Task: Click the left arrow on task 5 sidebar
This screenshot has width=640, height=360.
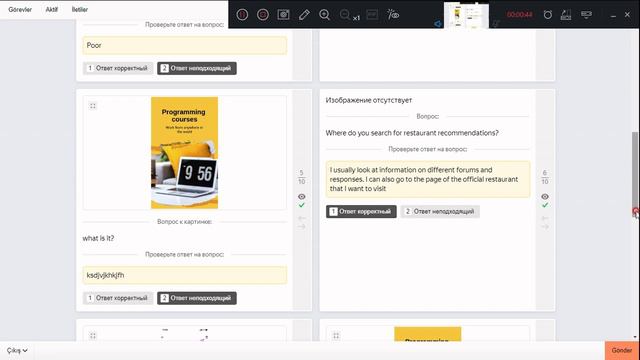Action: coord(302,218)
